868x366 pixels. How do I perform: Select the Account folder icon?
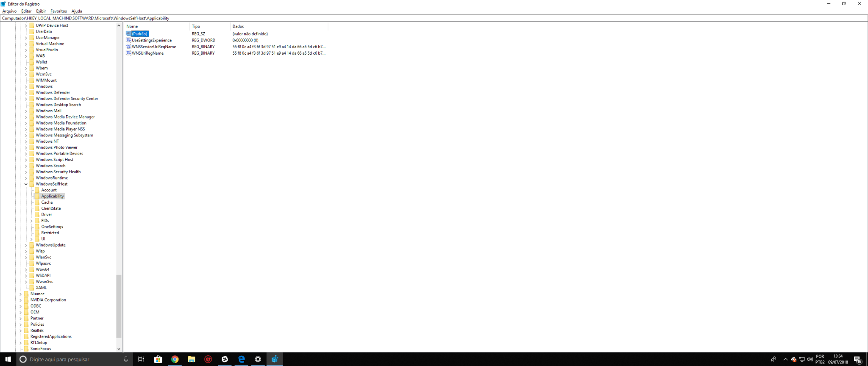[37, 190]
